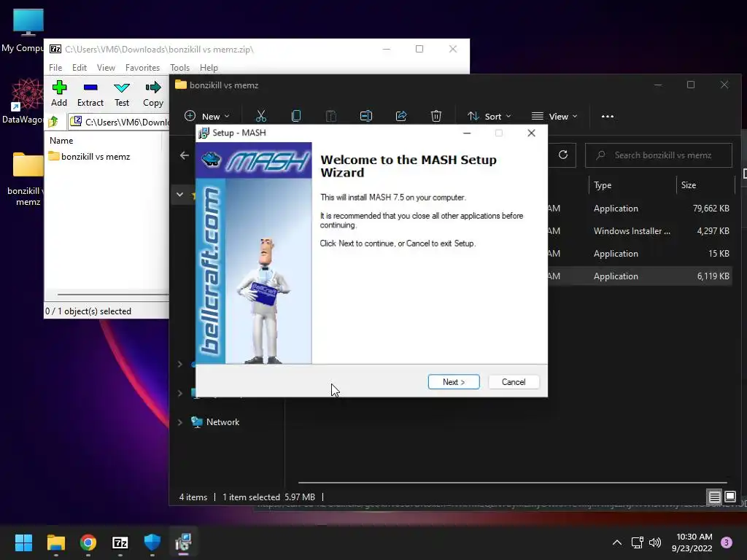Click Share icon in File Explorer toolbar
747x560 pixels.
(401, 116)
